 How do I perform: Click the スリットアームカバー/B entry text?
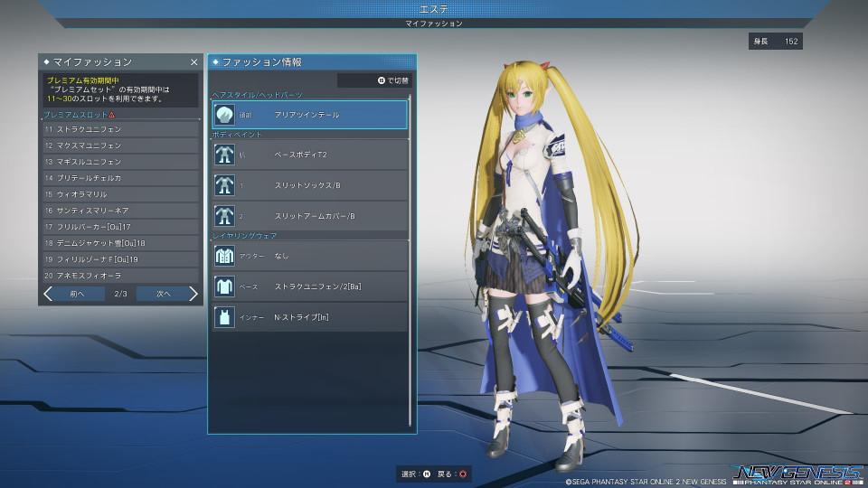[x=315, y=216]
